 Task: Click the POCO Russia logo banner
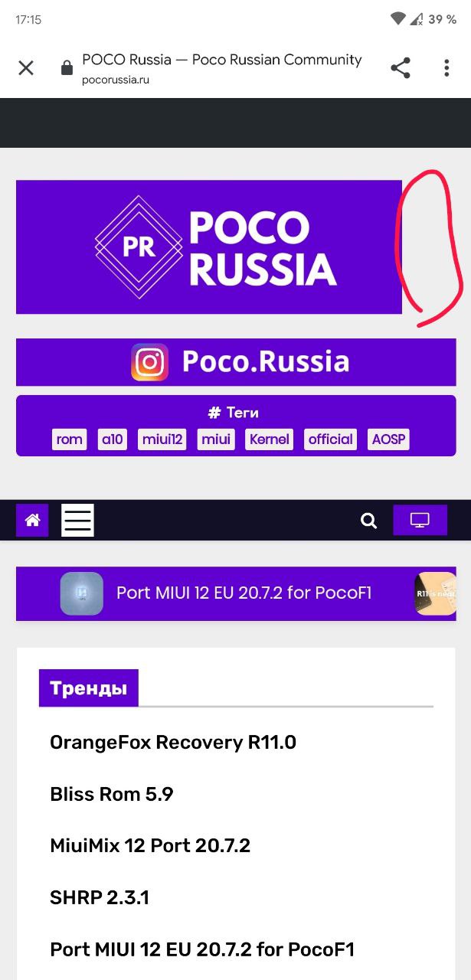[x=209, y=247]
